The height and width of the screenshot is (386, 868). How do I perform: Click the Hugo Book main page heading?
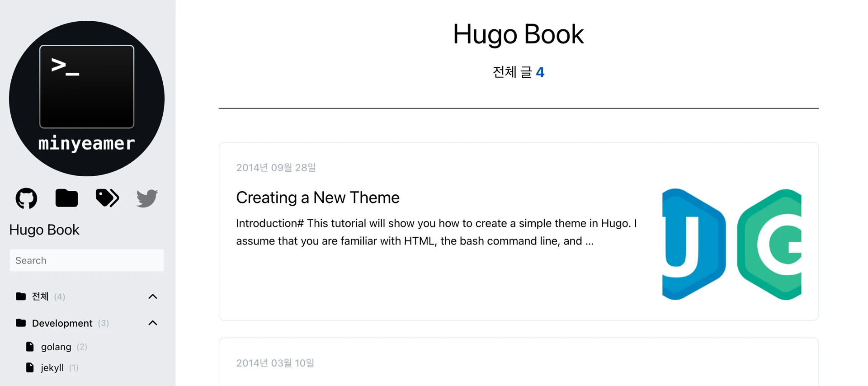[519, 34]
